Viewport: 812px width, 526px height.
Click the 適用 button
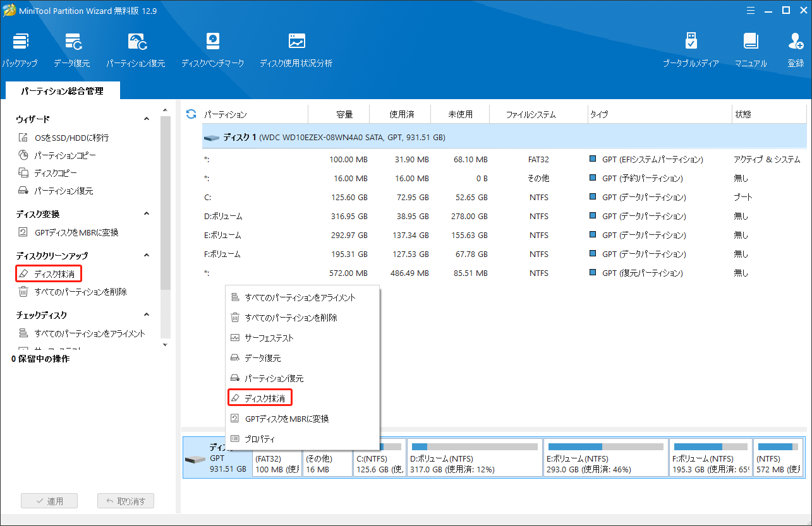click(49, 501)
